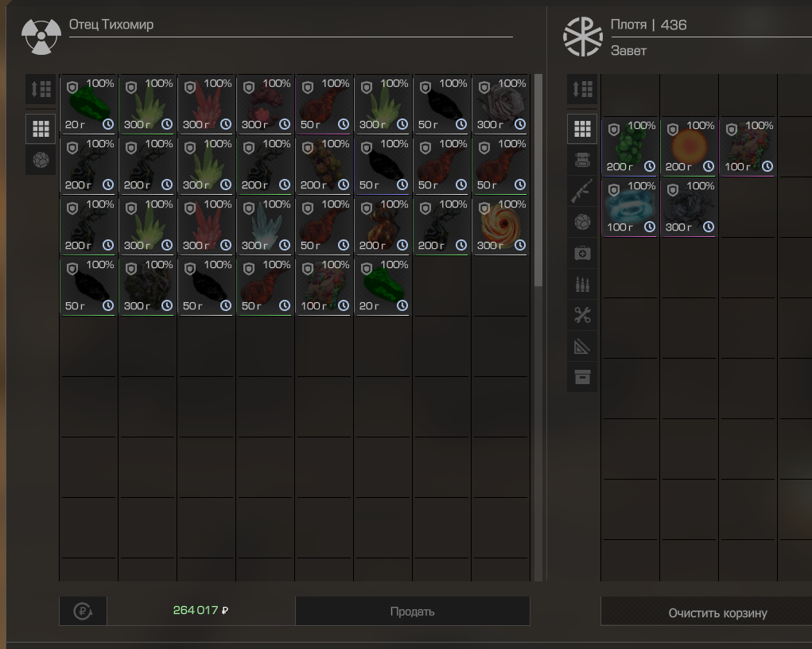Click the Продать button

pyautogui.click(x=412, y=611)
